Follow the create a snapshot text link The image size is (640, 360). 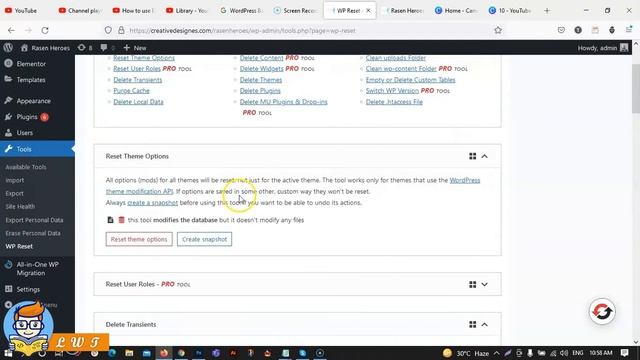coord(152,202)
